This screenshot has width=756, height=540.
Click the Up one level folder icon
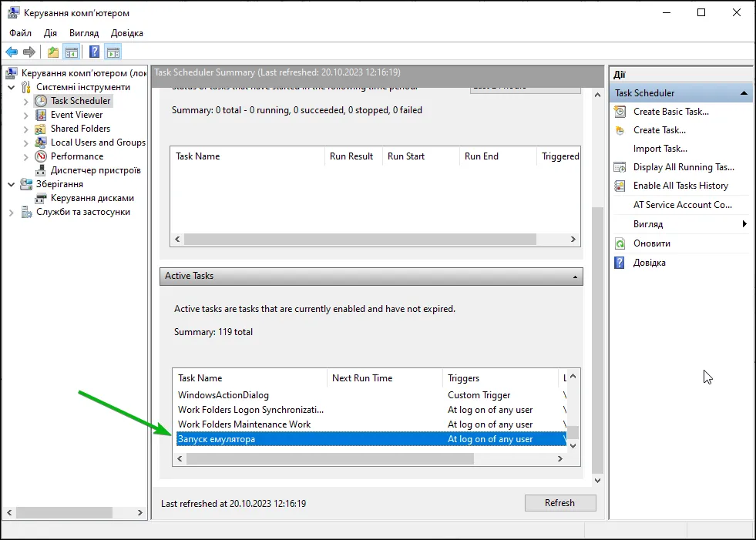coord(53,52)
